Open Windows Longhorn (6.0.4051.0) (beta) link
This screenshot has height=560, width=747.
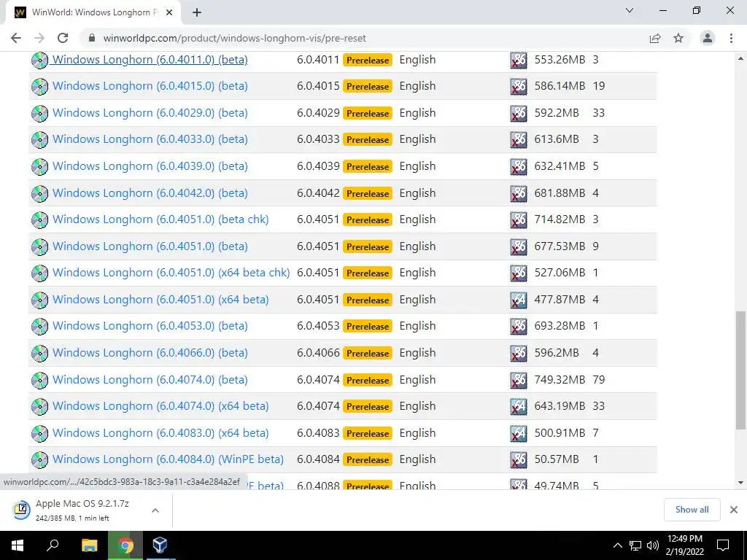click(x=150, y=246)
